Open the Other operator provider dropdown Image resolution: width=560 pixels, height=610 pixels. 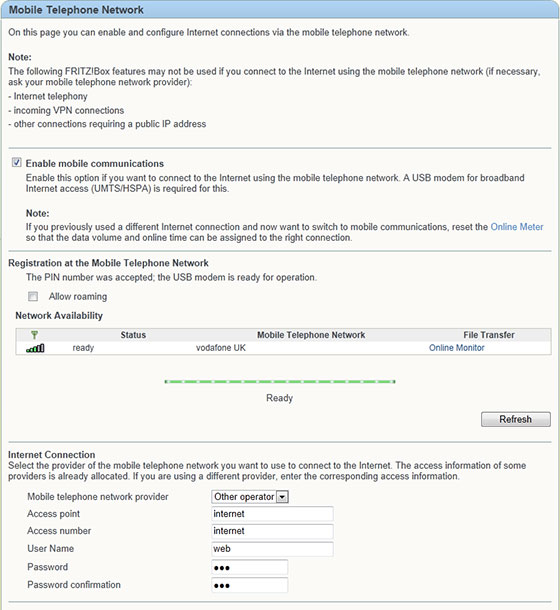tap(250, 497)
